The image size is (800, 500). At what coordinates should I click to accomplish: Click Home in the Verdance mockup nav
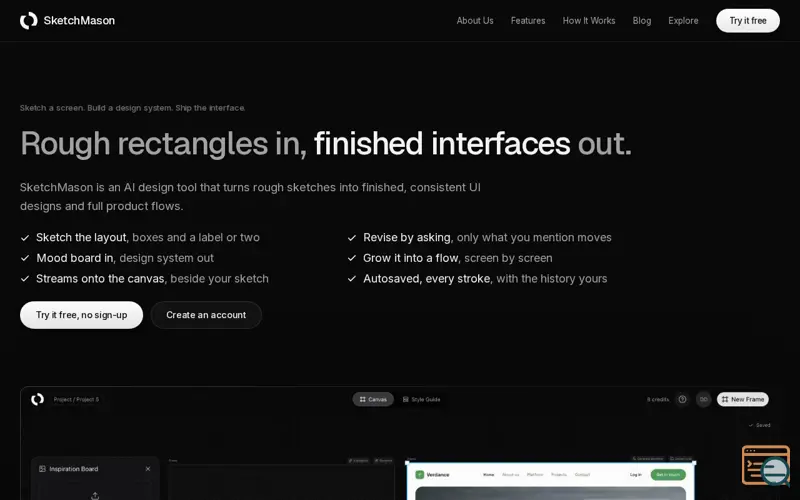[489, 474]
